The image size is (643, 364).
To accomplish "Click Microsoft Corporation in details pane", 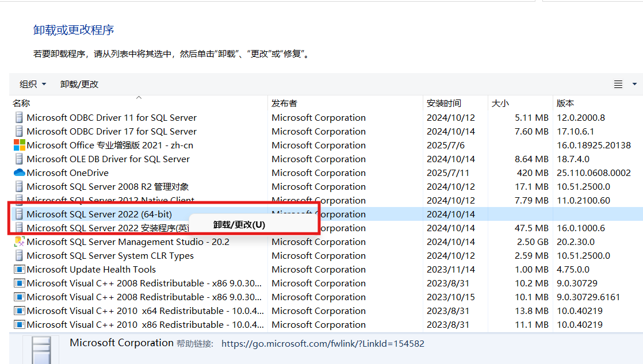I will point(121,343).
